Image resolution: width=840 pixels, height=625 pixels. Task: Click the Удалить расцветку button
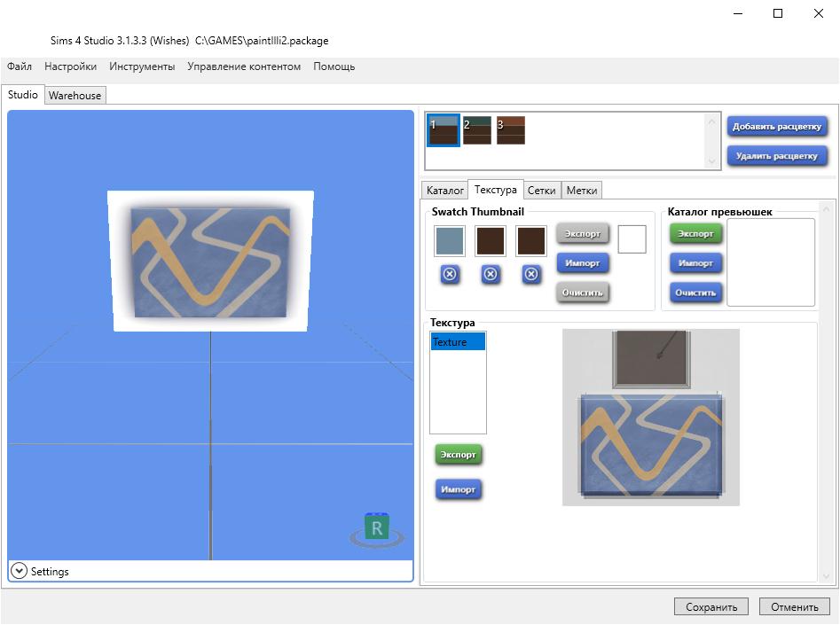pyautogui.click(x=777, y=156)
